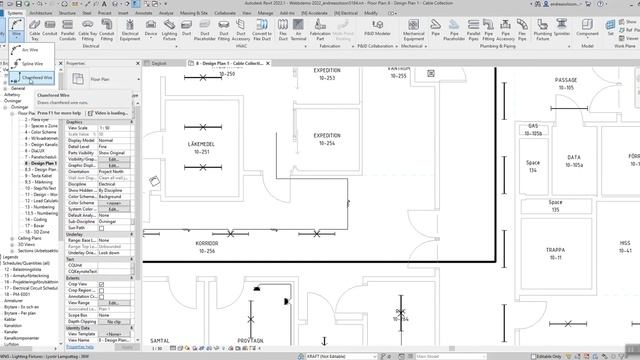This screenshot has width=640, height=360.
Task: Click the View Scale value field
Action: 114,128
